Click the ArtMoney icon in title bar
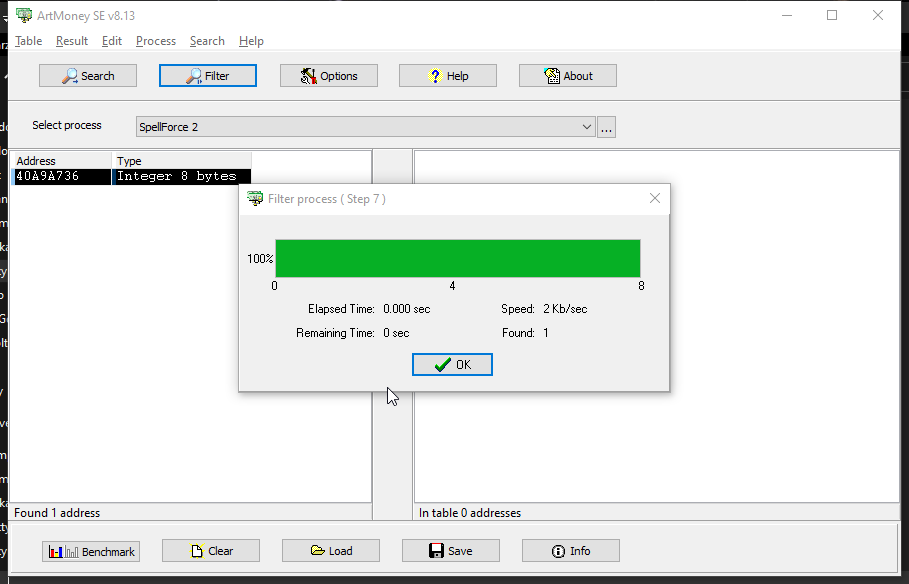Viewport: 909px width, 584px height. point(24,16)
